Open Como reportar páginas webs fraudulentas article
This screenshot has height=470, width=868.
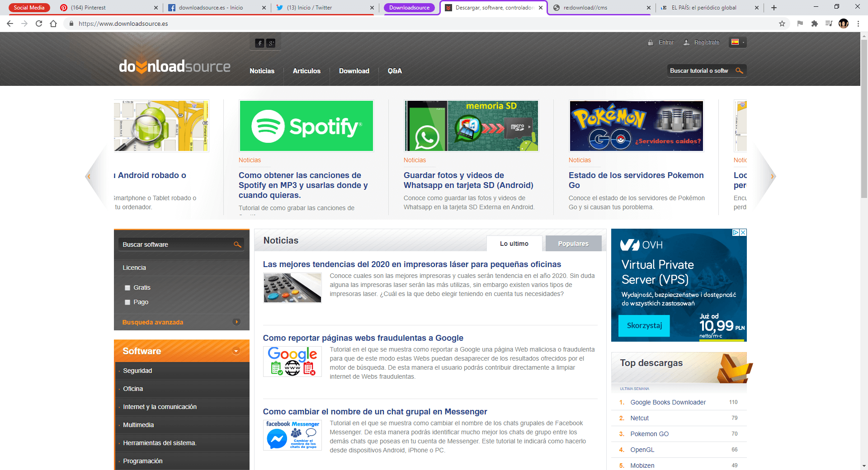[x=363, y=338]
